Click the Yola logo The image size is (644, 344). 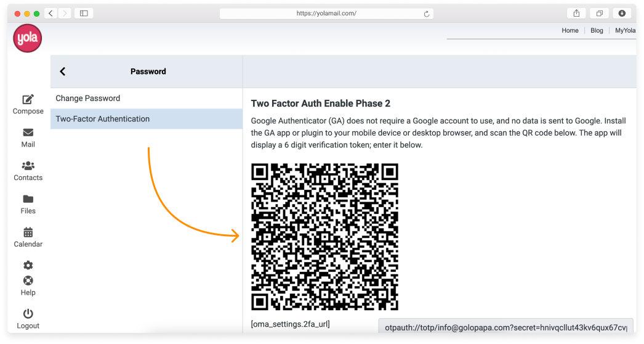(27, 38)
